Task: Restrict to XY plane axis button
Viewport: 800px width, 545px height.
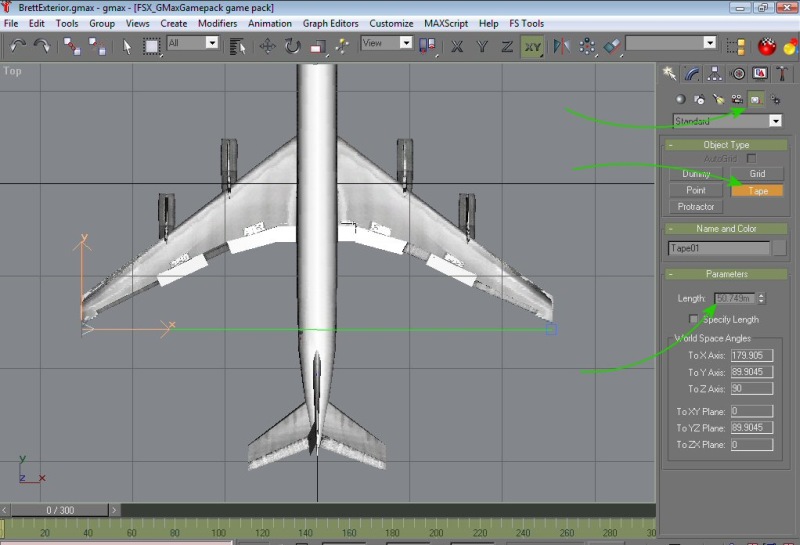Action: tap(532, 45)
